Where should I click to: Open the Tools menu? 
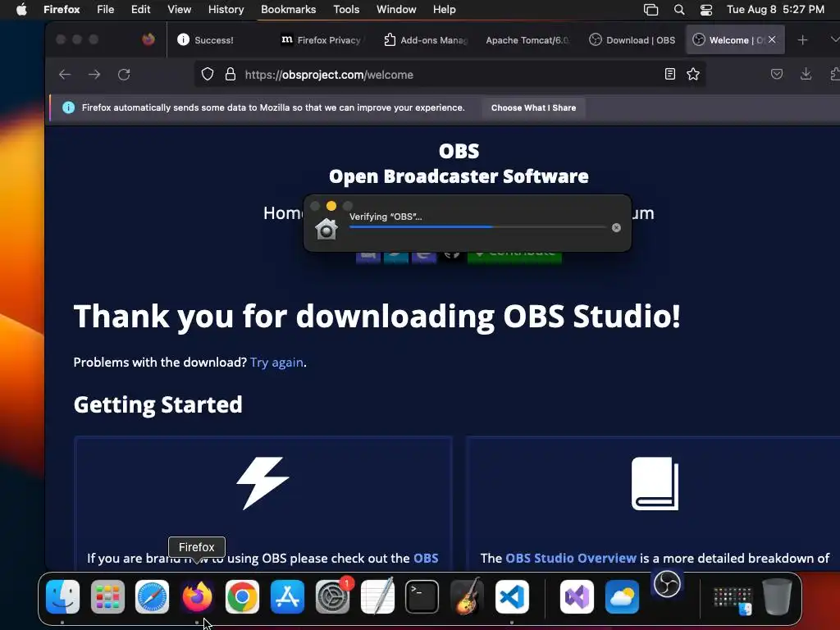pos(346,9)
